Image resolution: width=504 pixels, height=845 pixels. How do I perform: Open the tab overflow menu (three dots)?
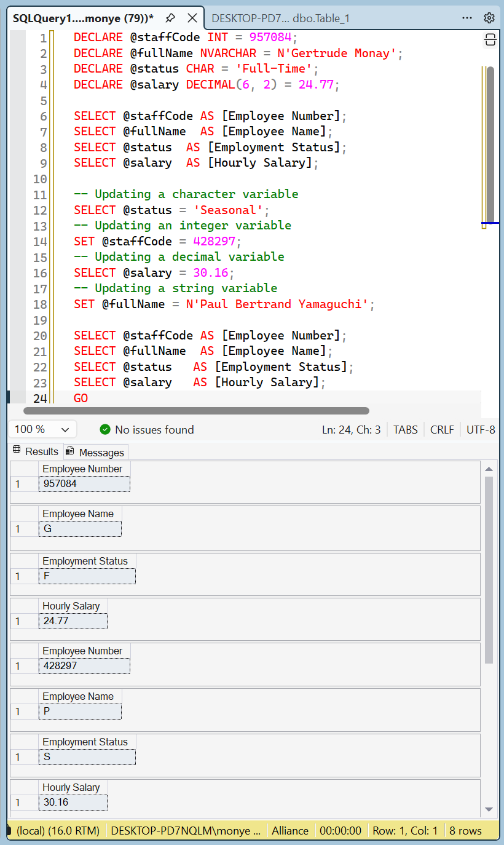pos(467,18)
